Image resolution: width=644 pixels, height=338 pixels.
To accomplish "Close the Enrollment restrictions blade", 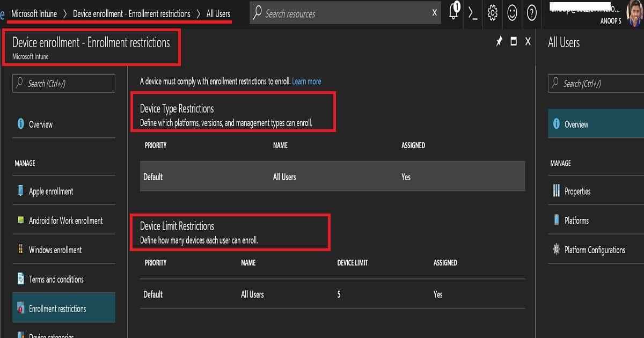I will 528,41.
